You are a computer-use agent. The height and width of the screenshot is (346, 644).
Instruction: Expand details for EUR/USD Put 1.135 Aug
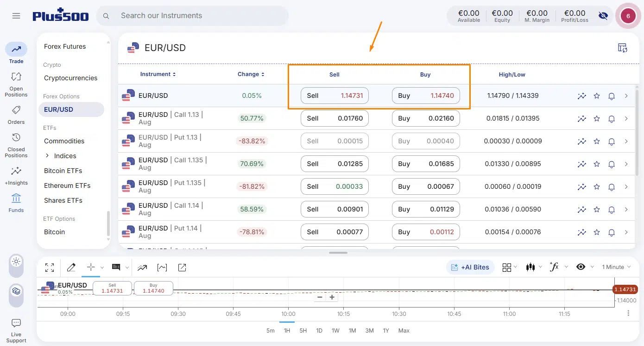point(626,187)
